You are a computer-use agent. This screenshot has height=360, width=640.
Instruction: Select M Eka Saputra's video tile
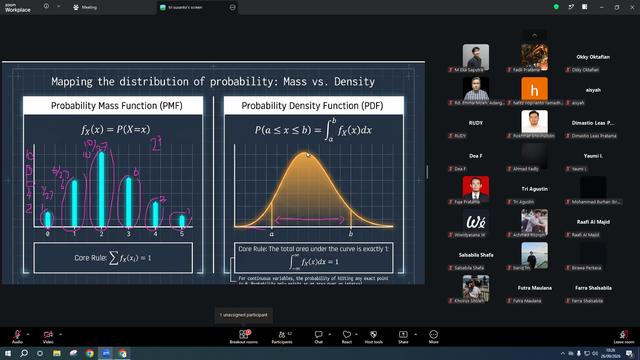[x=476, y=58]
